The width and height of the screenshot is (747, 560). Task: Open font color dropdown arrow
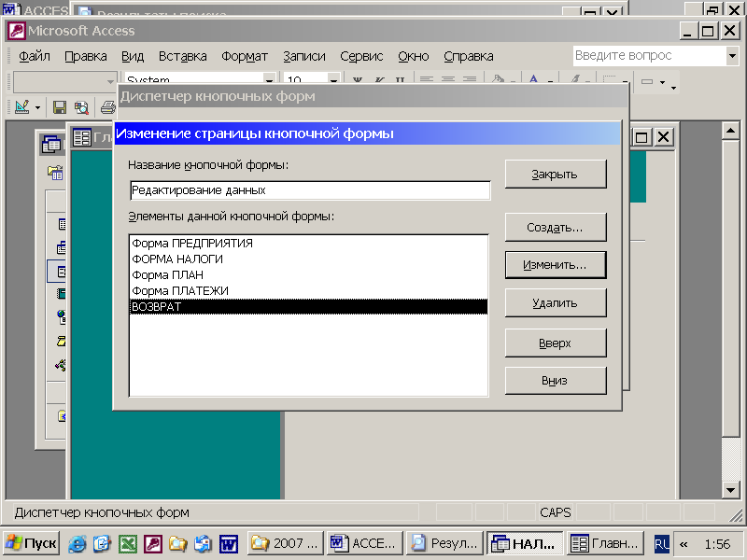[x=550, y=81]
